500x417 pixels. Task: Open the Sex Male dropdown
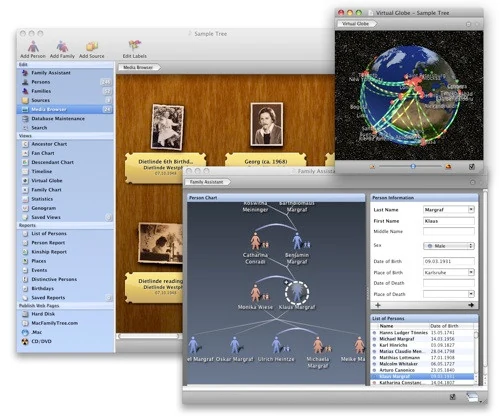(449, 246)
